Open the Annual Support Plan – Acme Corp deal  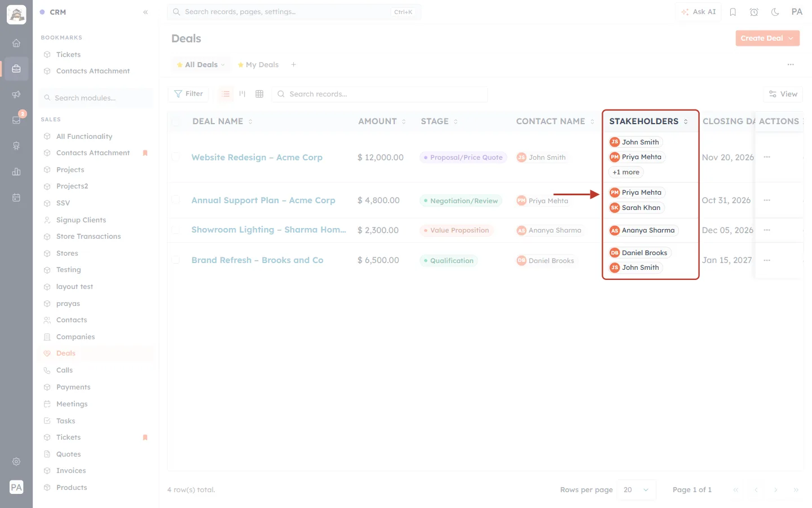coord(263,200)
